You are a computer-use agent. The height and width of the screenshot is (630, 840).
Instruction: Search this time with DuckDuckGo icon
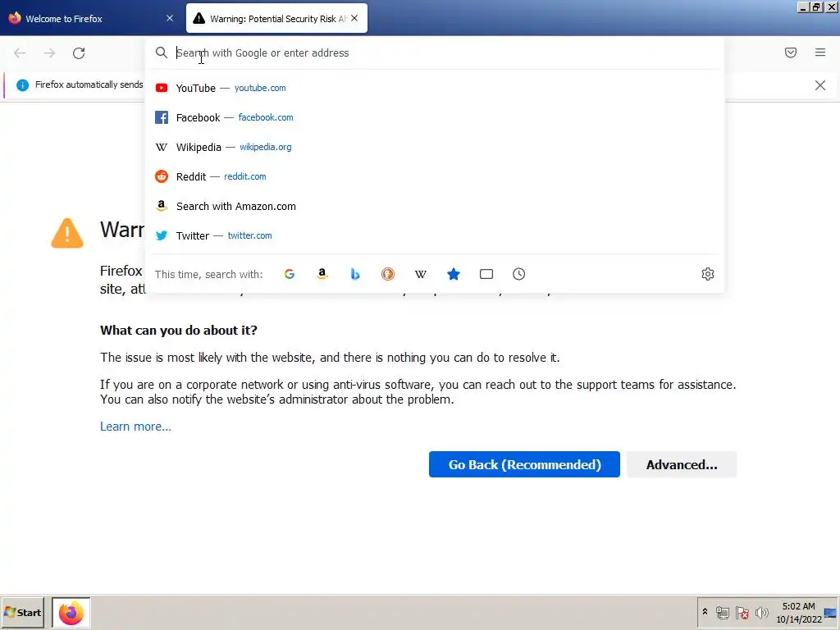coord(388,274)
